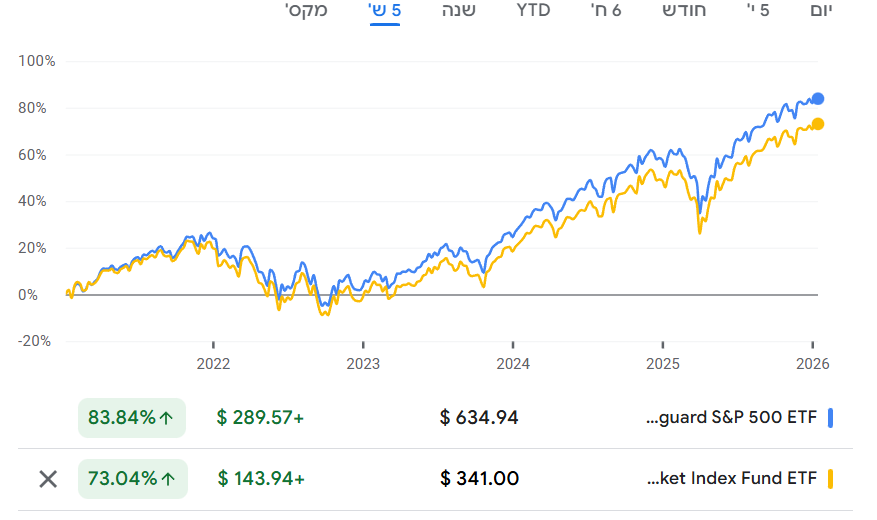Open the Market Index Fund ETF link
Image resolution: width=877 pixels, height=520 pixels.
(733, 478)
